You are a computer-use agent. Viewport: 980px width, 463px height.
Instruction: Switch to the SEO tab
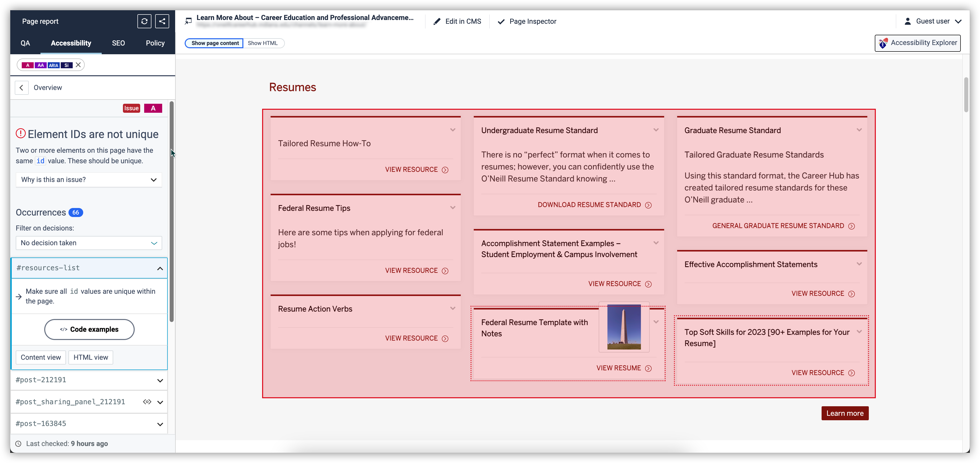[x=118, y=43]
